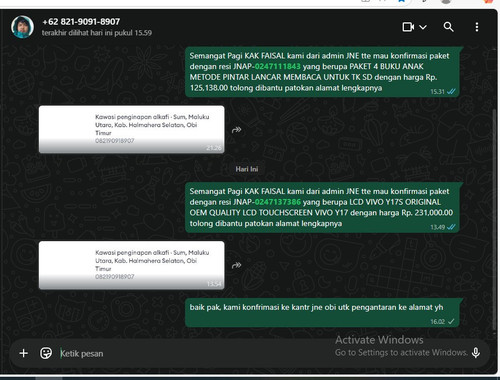Forward the image received at 13.54

(x=236, y=265)
